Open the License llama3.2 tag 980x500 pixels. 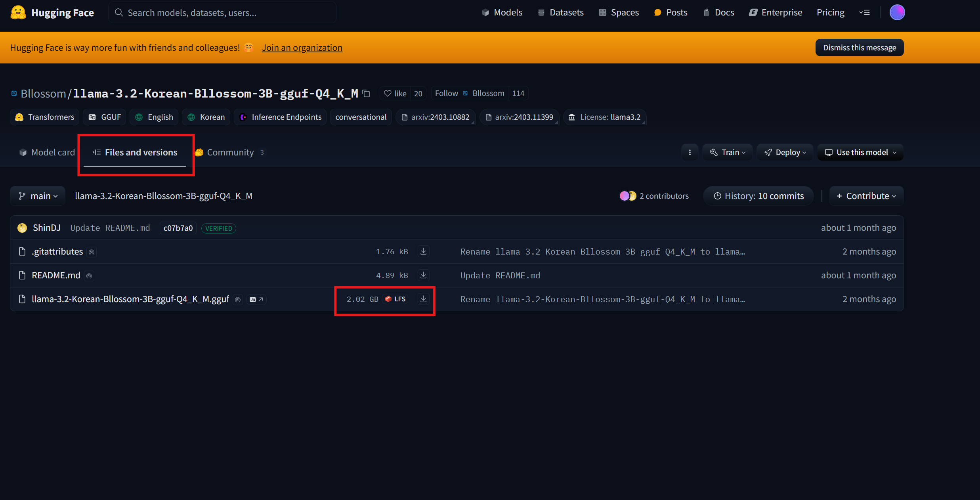click(605, 117)
